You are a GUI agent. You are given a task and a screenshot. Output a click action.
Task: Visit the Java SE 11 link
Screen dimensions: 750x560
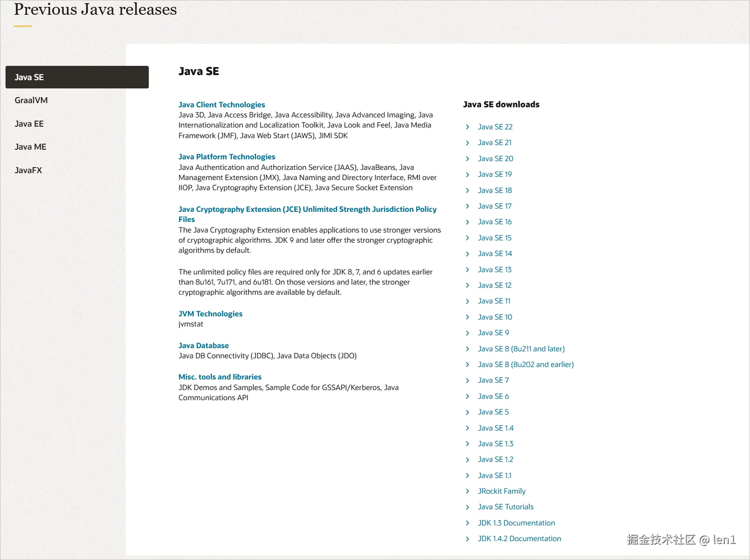pyautogui.click(x=494, y=301)
